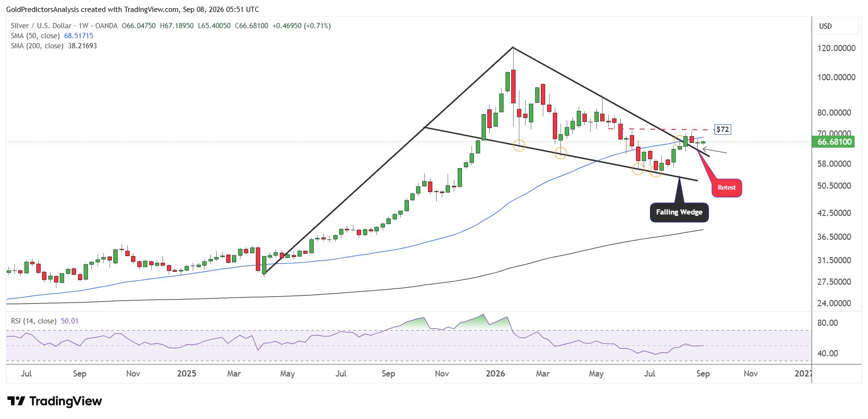This screenshot has width=868, height=419.
Task: Click the 31.50000 price axis label
Action: 834,260
